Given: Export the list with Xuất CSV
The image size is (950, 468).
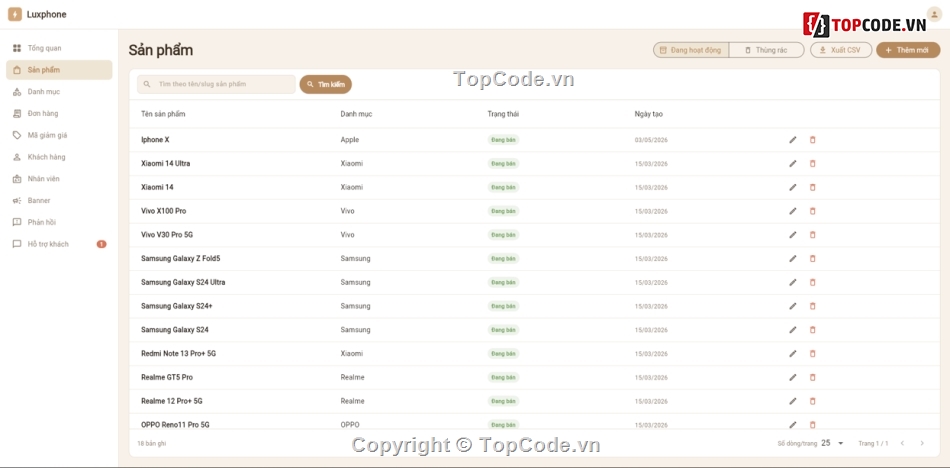Looking at the screenshot, I should tap(841, 50).
